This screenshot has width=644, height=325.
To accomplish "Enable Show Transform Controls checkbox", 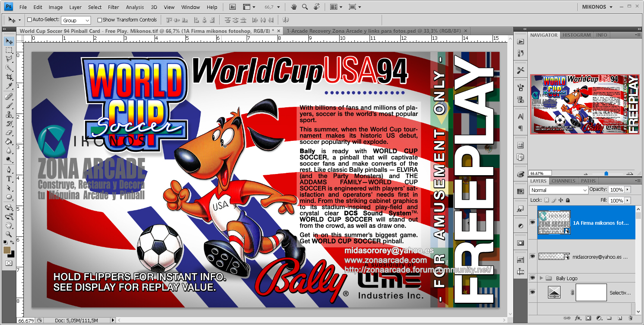I will pos(100,20).
